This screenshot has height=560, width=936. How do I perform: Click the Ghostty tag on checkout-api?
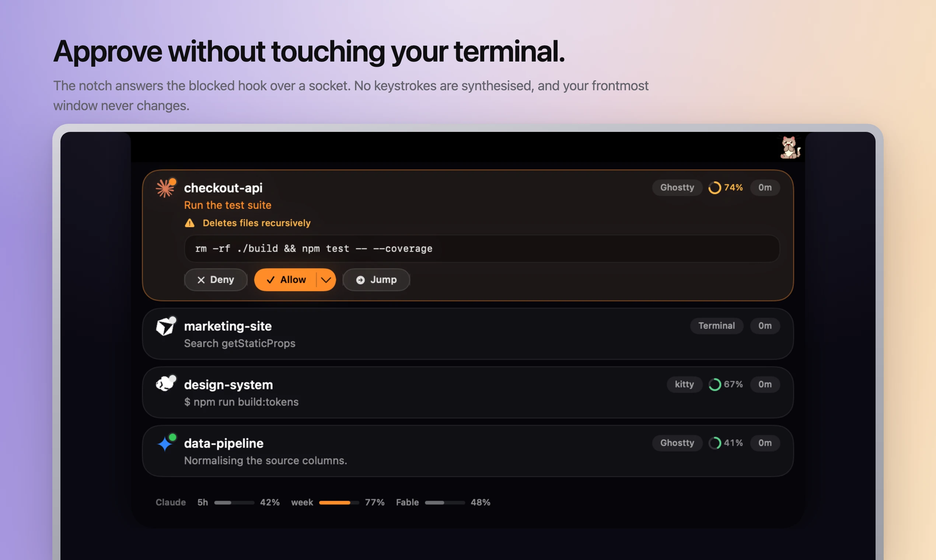pyautogui.click(x=677, y=188)
